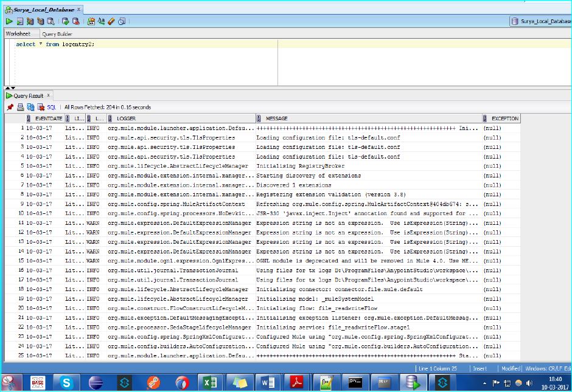Show hidden system tray icons arrow
This screenshot has height=392, width=572.
click(485, 383)
